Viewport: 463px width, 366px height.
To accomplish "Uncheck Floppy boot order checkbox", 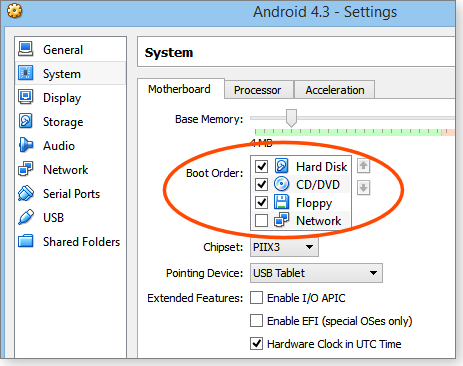I will tap(261, 202).
